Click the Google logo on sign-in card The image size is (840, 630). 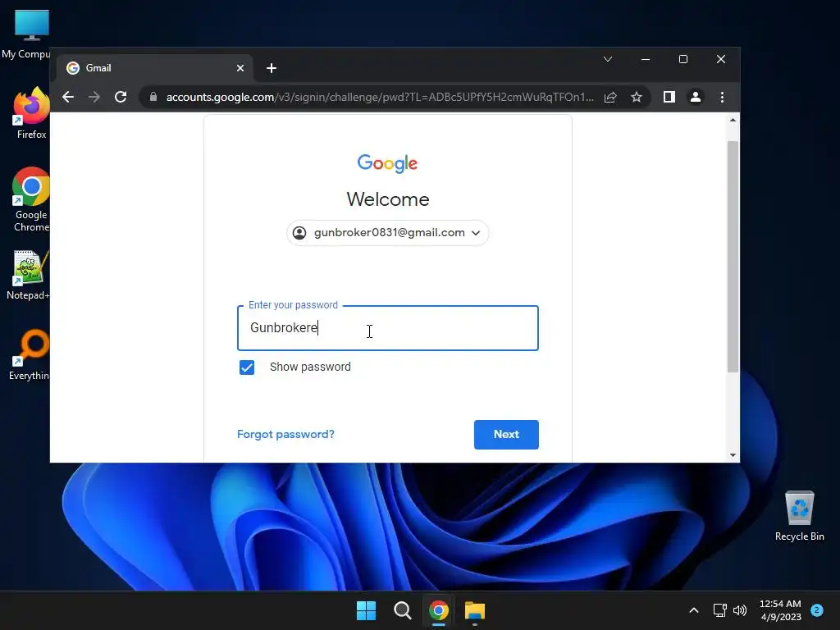pos(387,163)
